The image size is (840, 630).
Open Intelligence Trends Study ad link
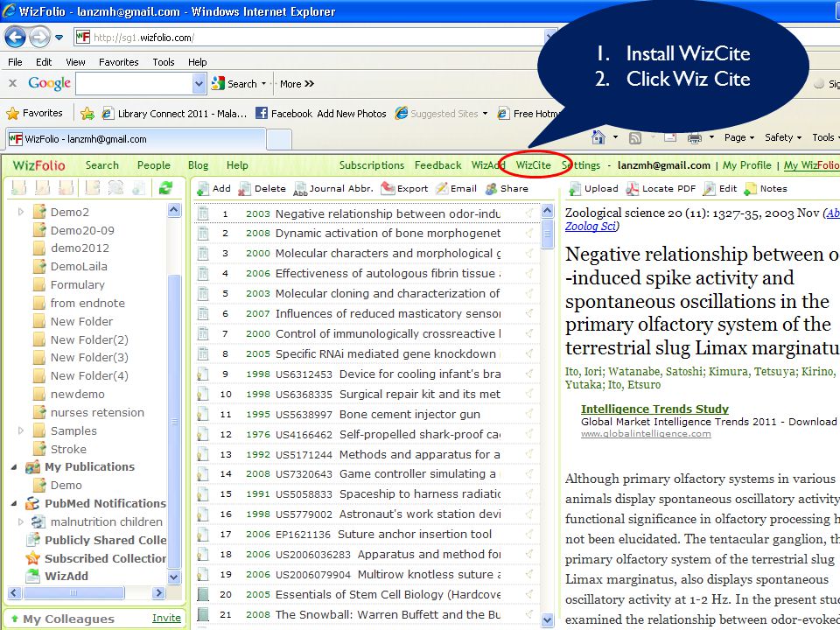654,409
